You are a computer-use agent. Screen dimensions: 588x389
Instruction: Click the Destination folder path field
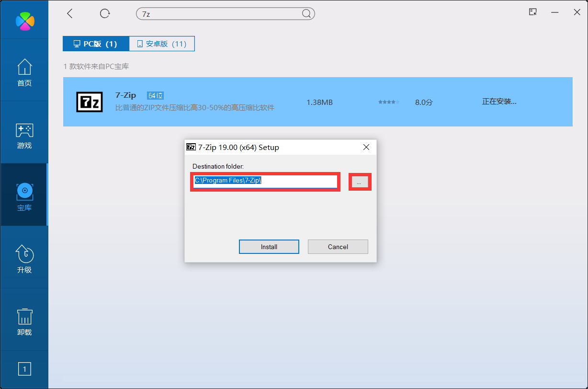click(x=266, y=181)
